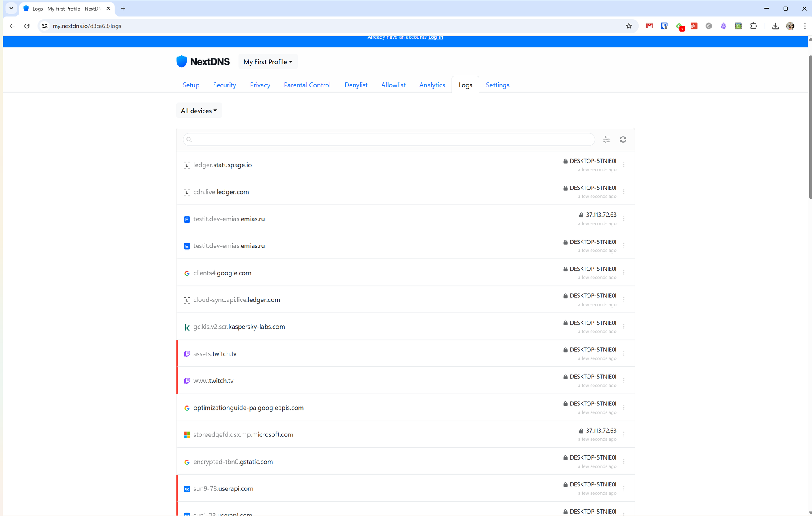The height and width of the screenshot is (516, 812).
Task: Click the log filter options icon
Action: coord(606,139)
